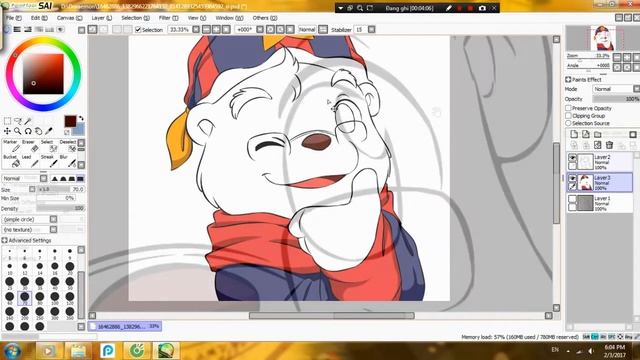Zoom out with toolbar minus button
Viewport: 640px width, 360px height.
[207, 29]
